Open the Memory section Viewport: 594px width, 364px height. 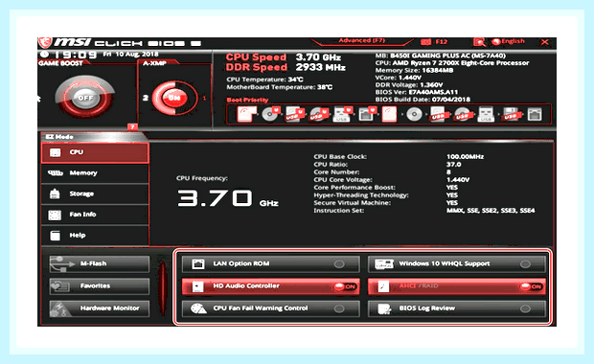pos(95,173)
